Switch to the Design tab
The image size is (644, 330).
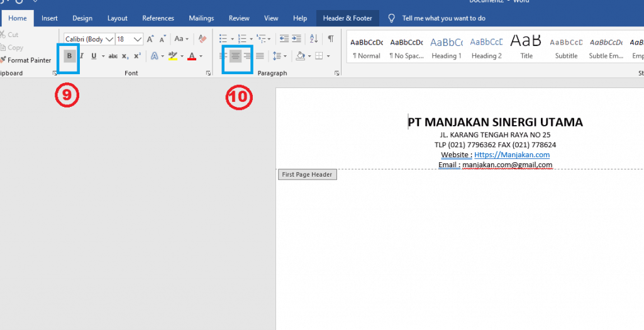pos(82,18)
